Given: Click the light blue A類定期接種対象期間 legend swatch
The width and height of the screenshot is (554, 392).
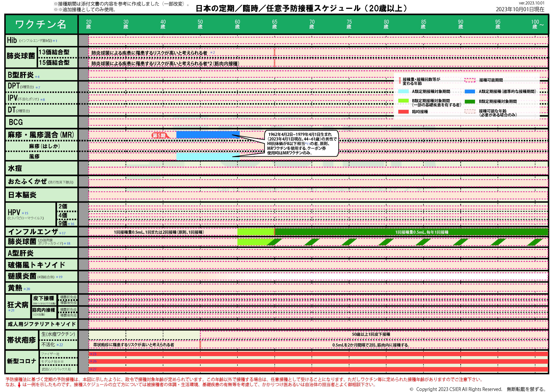Looking at the screenshot, I should click(403, 91).
